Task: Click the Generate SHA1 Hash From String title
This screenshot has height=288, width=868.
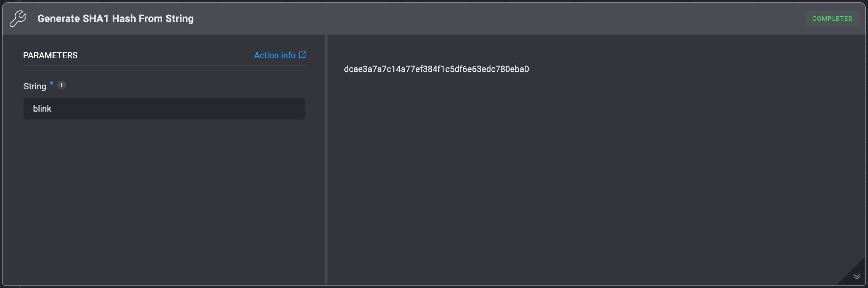Action: (116, 19)
